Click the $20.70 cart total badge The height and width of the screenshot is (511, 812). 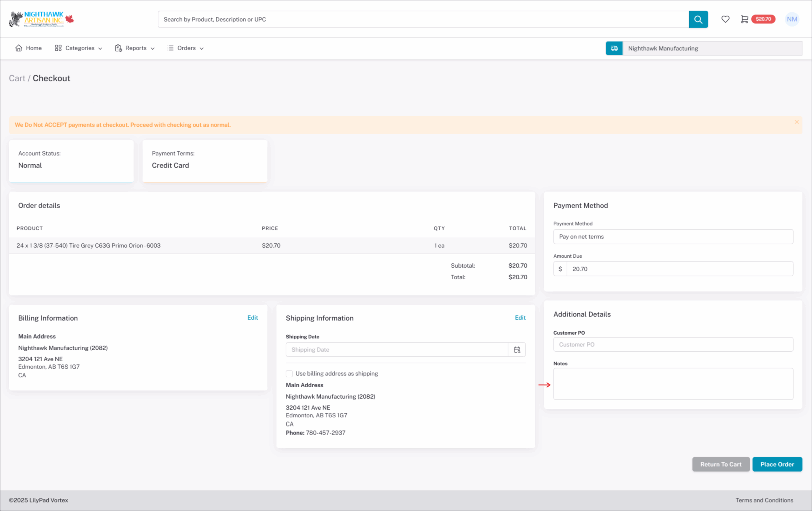tap(763, 19)
